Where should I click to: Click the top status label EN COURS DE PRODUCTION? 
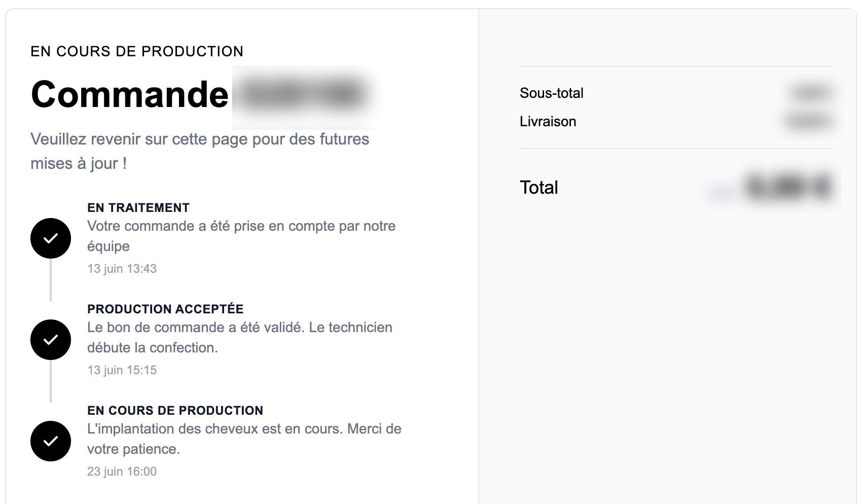[137, 52]
